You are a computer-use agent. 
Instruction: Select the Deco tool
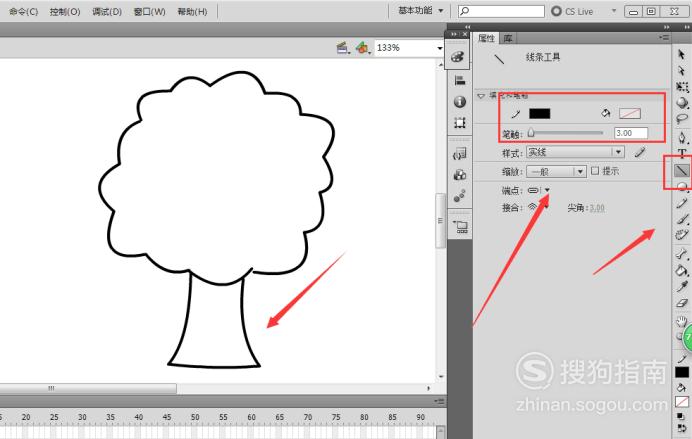pyautogui.click(x=682, y=234)
